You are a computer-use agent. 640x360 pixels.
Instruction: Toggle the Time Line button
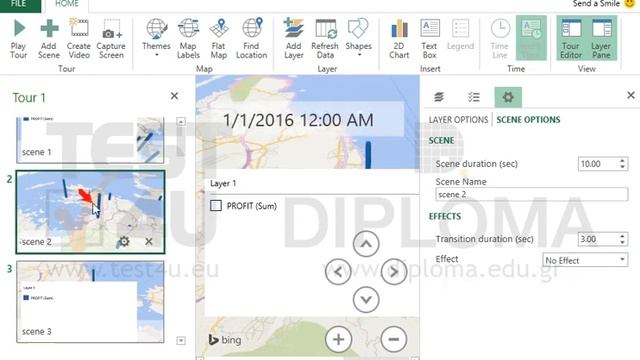pos(500,38)
